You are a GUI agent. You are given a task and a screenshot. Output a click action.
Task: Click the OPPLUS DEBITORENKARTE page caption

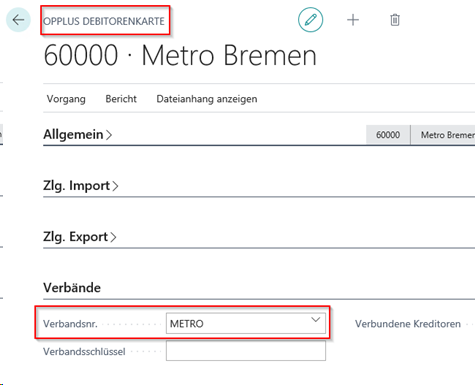point(104,21)
